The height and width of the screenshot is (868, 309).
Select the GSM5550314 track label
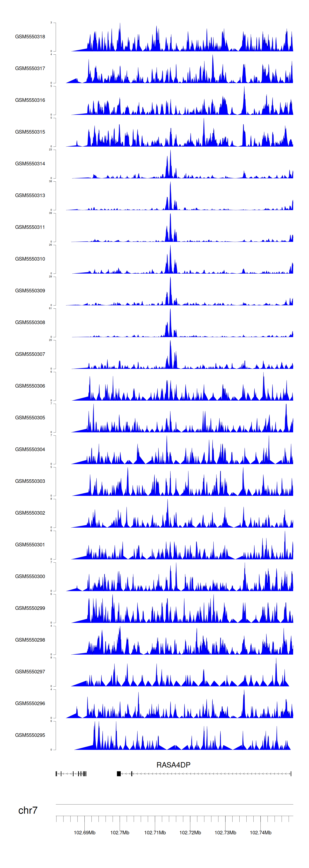click(30, 164)
